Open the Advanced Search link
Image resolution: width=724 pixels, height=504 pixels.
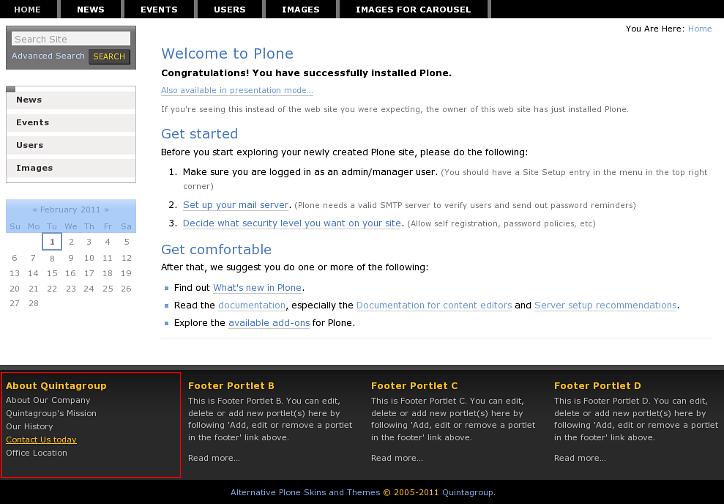point(48,56)
